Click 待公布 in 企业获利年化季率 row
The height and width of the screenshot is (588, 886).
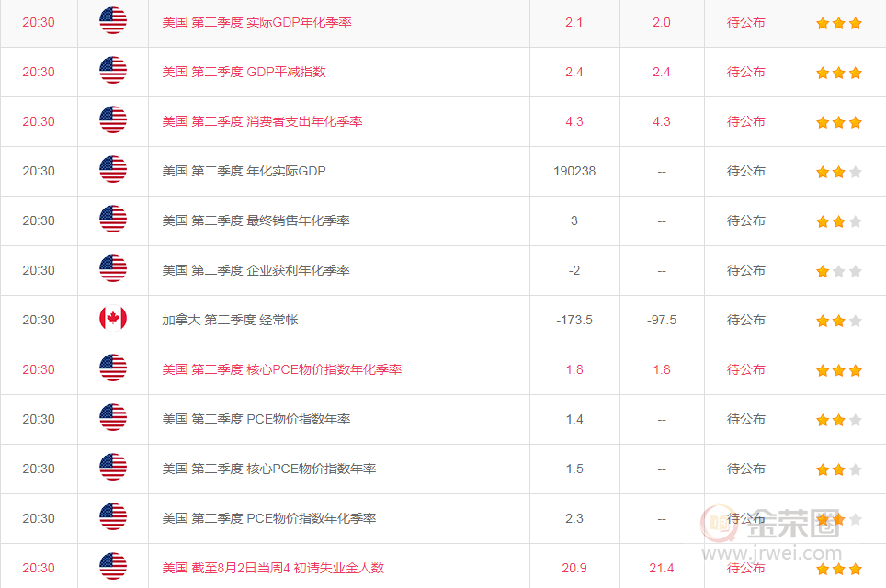click(x=746, y=270)
